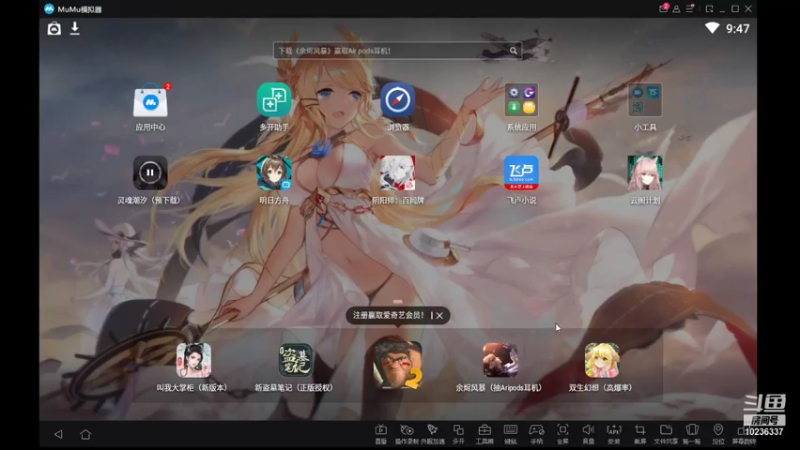Launch the 阴阳师:百闻牌 game
Screen dimensions: 800x450
397,173
